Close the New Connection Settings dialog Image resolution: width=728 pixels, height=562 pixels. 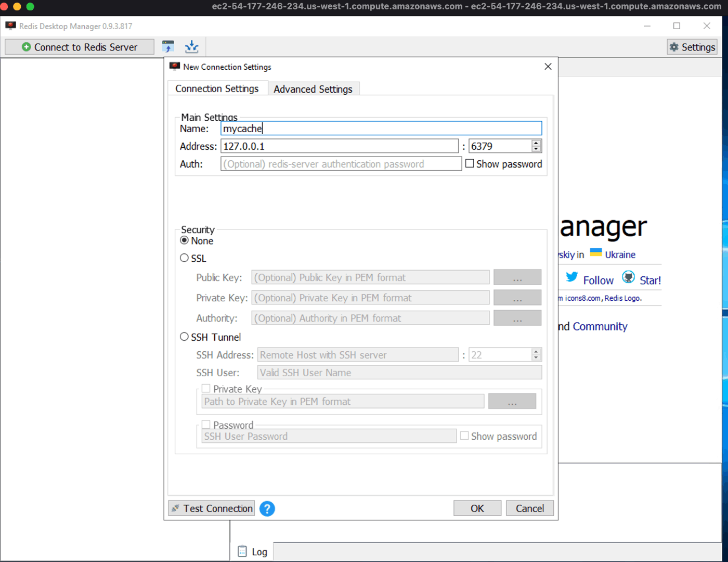548,67
